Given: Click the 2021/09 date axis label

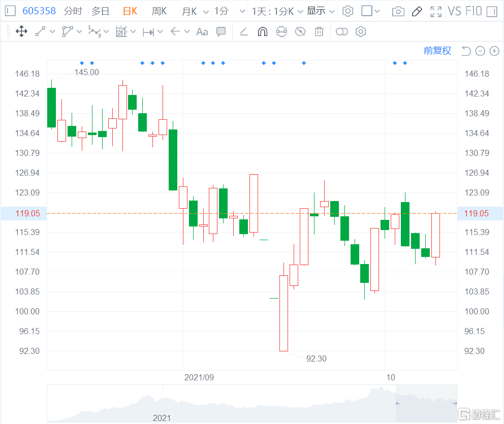Looking at the screenshot, I should pyautogui.click(x=199, y=377).
